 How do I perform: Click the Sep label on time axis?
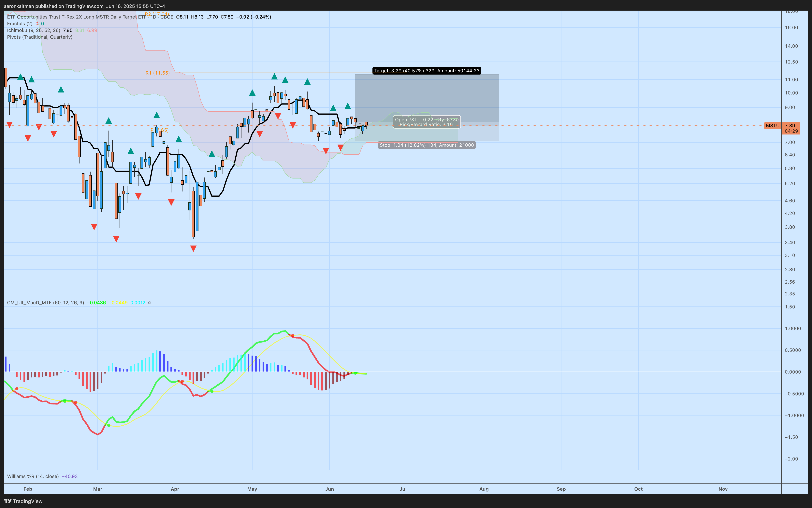pos(561,489)
